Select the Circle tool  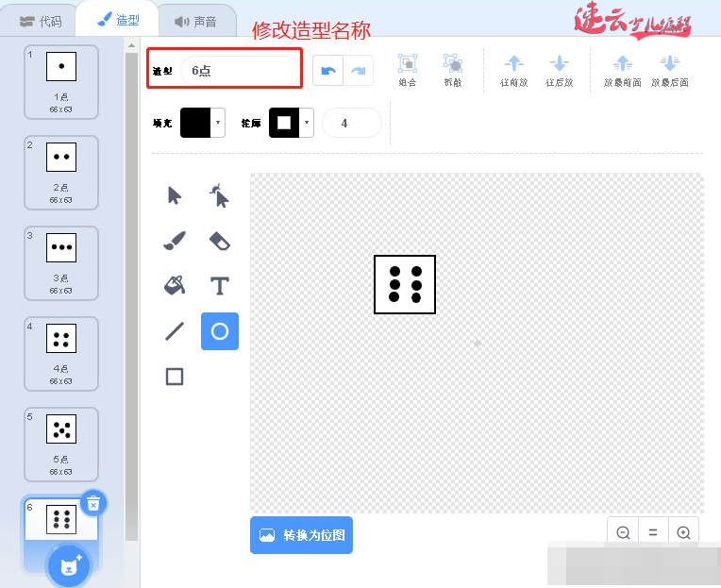coord(220,331)
